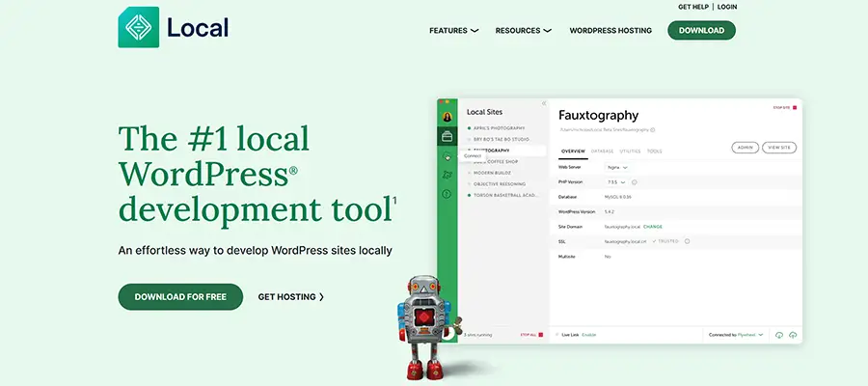The image size is (868, 386).
Task: Select April's Photography site
Action: coord(500,128)
